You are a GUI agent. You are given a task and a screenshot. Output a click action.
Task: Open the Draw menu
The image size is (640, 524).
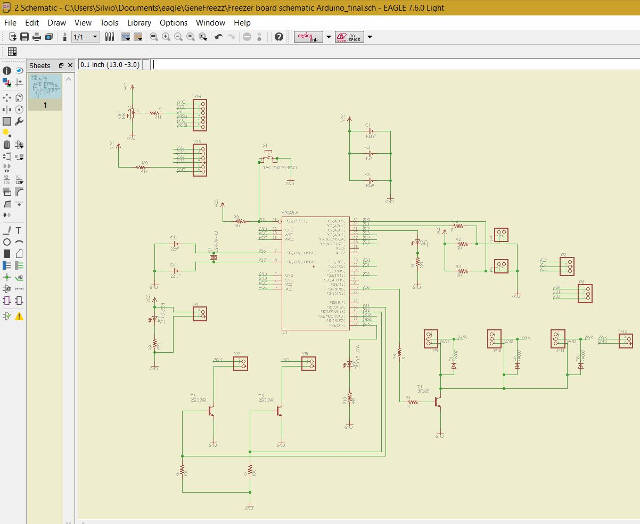tap(57, 23)
